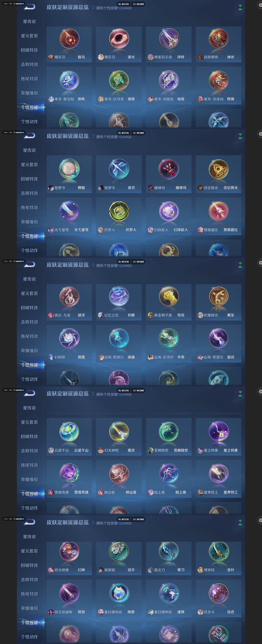Viewport: 262px width, 644px height.
Task: Choose the 神鉴启示录 序秤 key icon
Action: [x=169, y=39]
